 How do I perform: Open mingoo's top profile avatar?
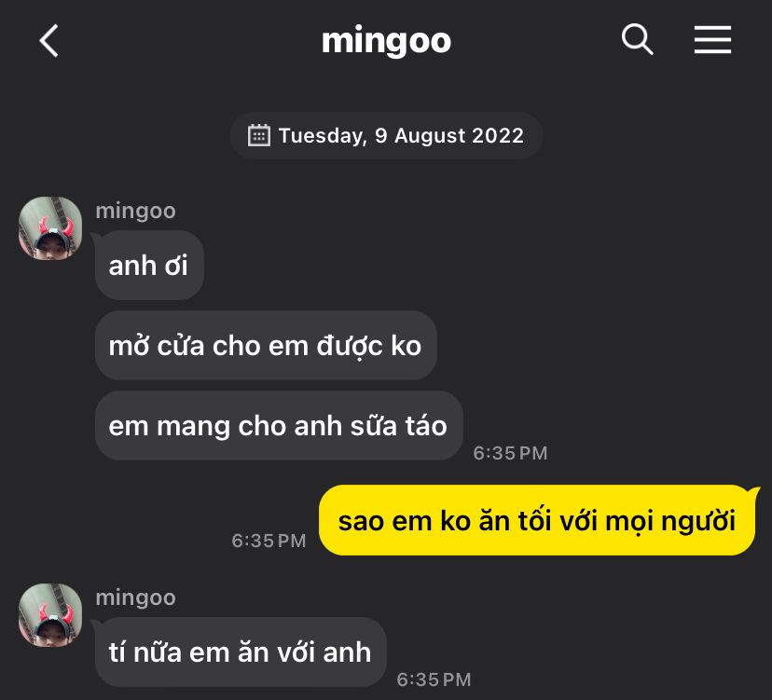pyautogui.click(x=50, y=228)
